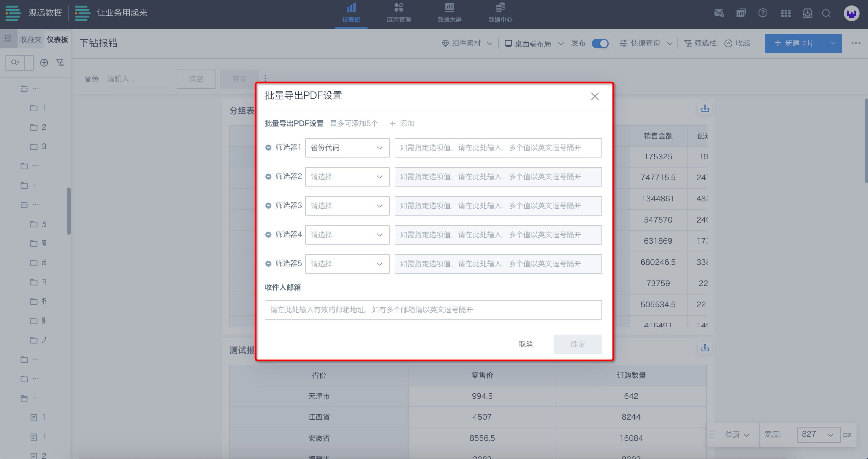Click the add folder plus icon in the sidebar

pos(44,63)
